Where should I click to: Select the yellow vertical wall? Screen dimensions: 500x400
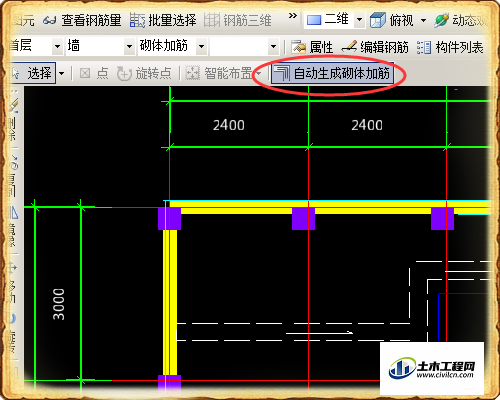[x=170, y=302]
